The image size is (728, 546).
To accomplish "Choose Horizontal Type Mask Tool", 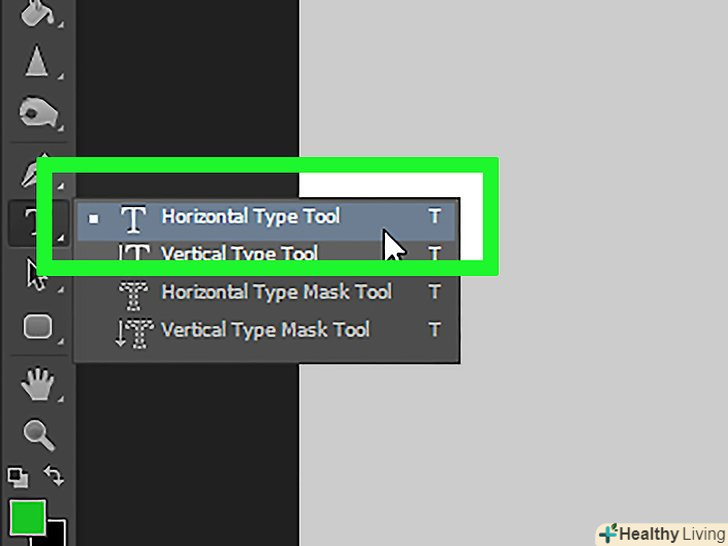I will pos(276,292).
